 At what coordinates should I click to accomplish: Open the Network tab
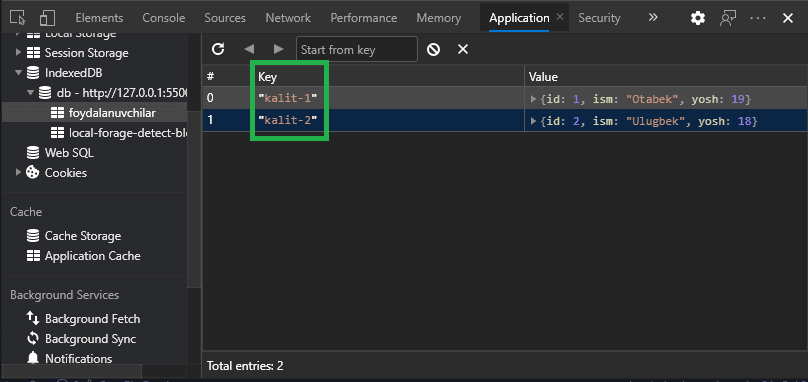288,18
